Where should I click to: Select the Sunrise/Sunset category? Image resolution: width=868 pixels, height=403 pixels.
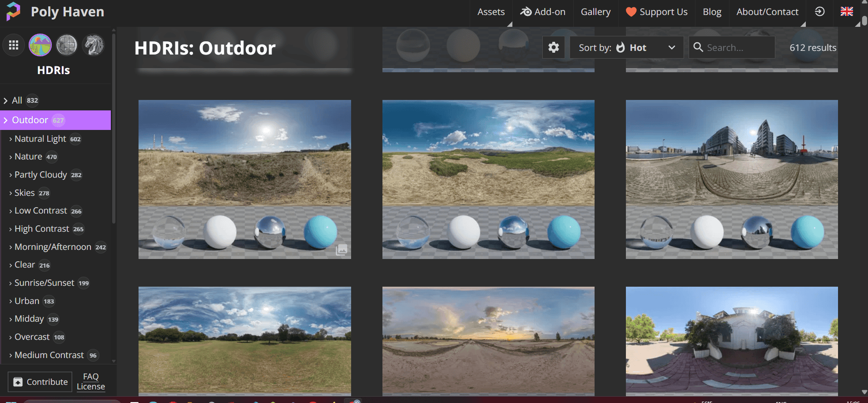44,283
